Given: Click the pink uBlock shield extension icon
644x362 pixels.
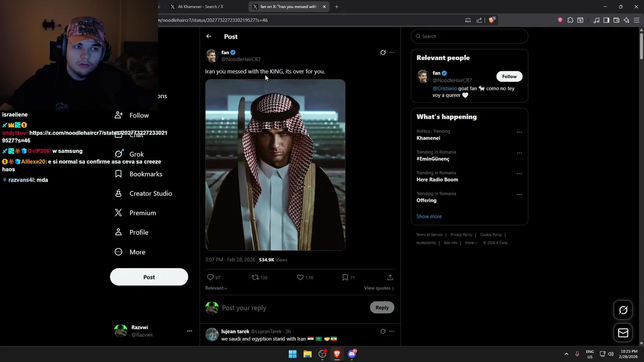Looking at the screenshot, I should coord(560,20).
